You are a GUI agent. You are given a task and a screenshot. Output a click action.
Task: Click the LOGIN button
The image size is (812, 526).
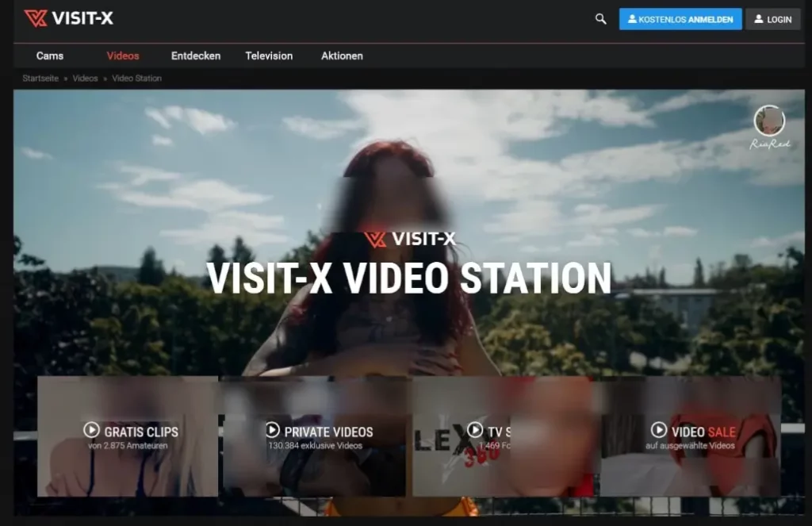[772, 19]
